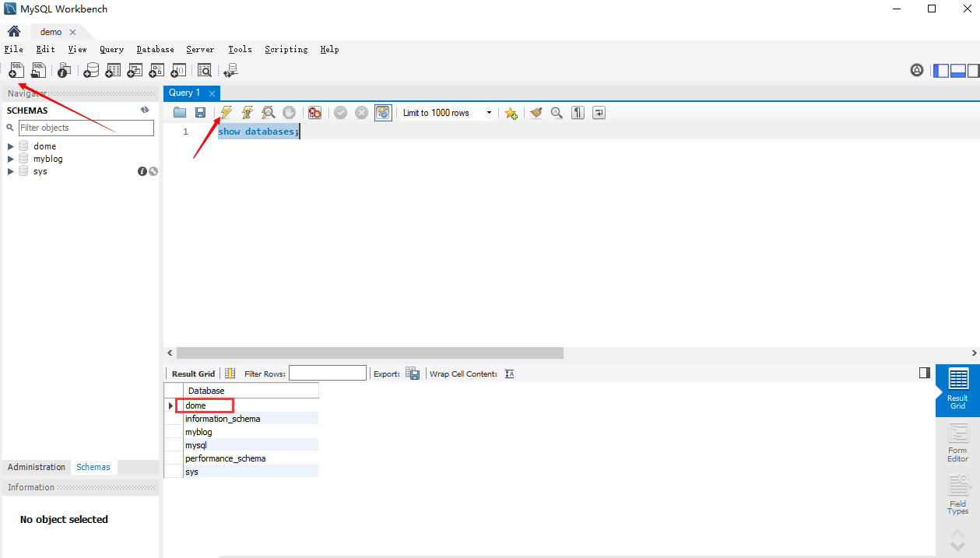
Task: Execute query with lightning bolt icon
Action: (x=227, y=113)
